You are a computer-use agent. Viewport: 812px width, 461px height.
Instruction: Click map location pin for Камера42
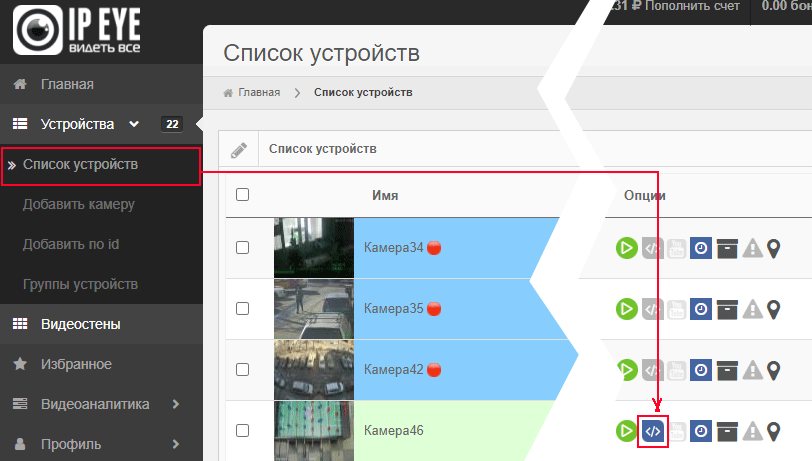tap(773, 370)
